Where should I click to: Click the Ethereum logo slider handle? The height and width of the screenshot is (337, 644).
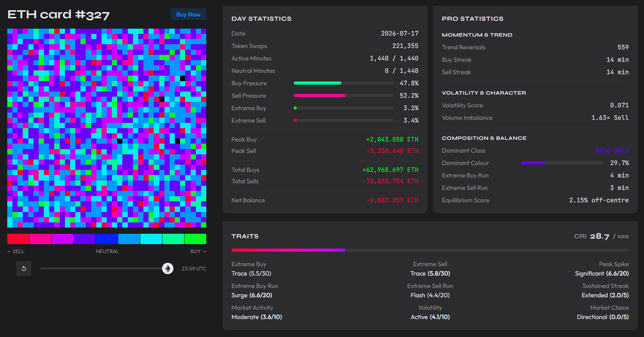(168, 268)
